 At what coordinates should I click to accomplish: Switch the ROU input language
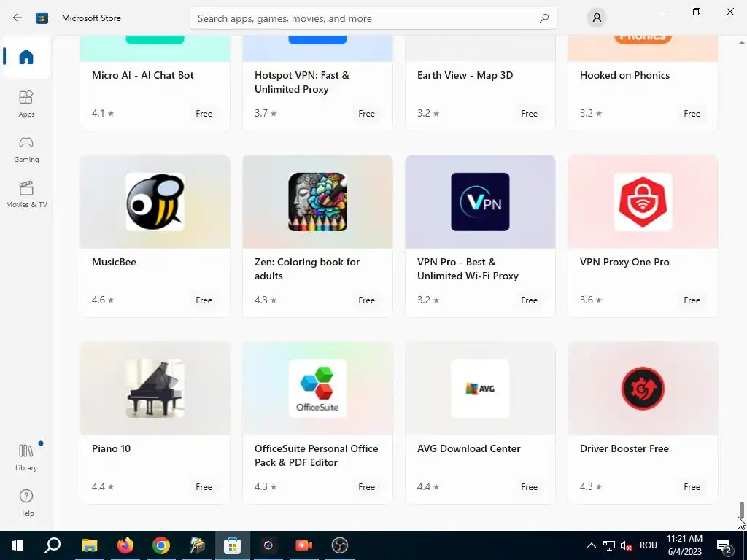pyautogui.click(x=649, y=545)
